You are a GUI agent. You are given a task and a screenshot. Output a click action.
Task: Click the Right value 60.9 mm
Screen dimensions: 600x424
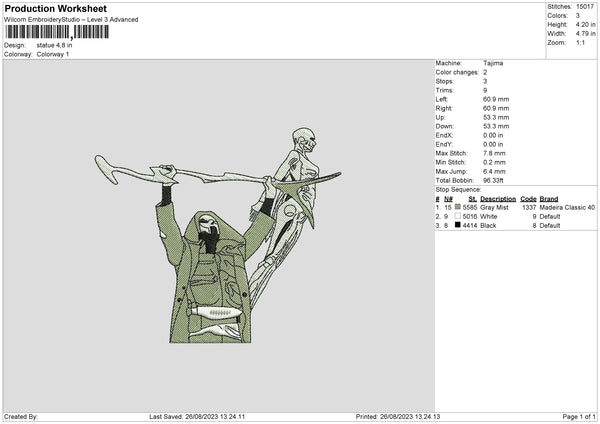[496, 108]
